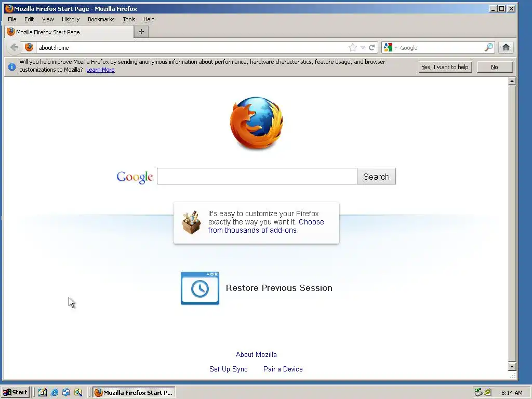This screenshot has height=399, width=532.
Task: Click Mozilla Firefox taskbar button
Action: pos(134,393)
